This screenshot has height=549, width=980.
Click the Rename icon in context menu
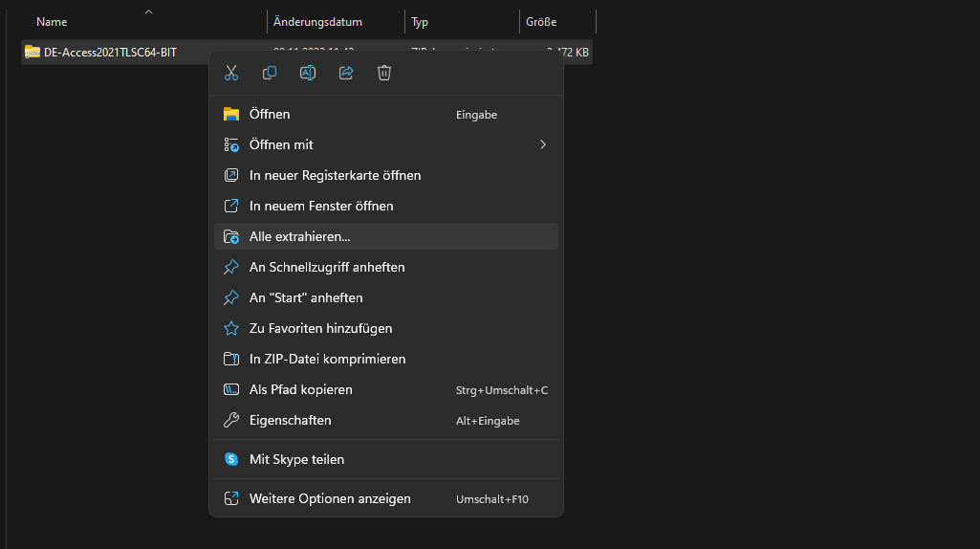[308, 73]
